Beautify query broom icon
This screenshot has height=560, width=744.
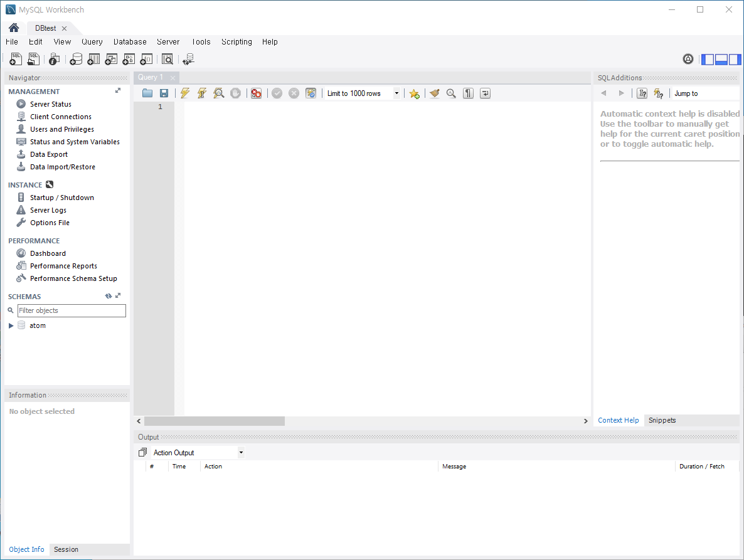tap(434, 93)
